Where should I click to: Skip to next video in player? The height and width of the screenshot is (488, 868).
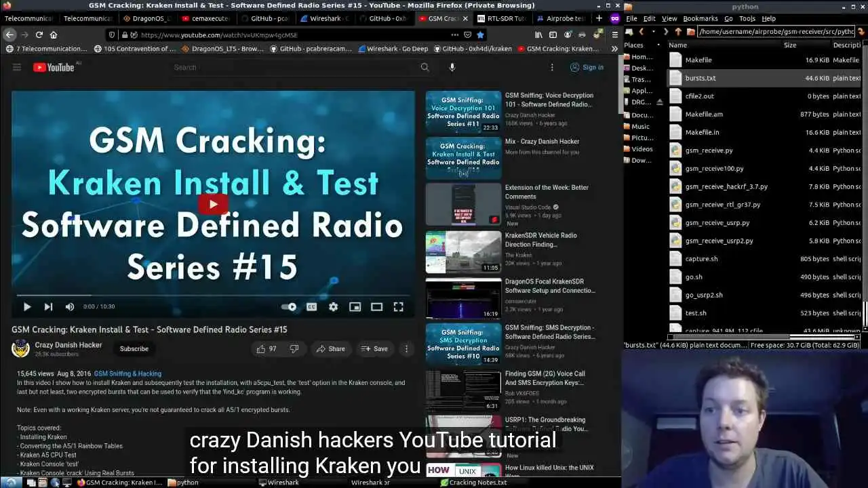[x=48, y=306]
